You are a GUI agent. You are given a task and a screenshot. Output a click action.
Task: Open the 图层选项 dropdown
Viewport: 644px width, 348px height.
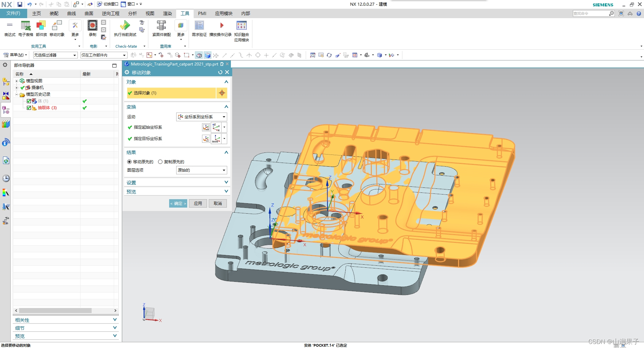pos(201,170)
